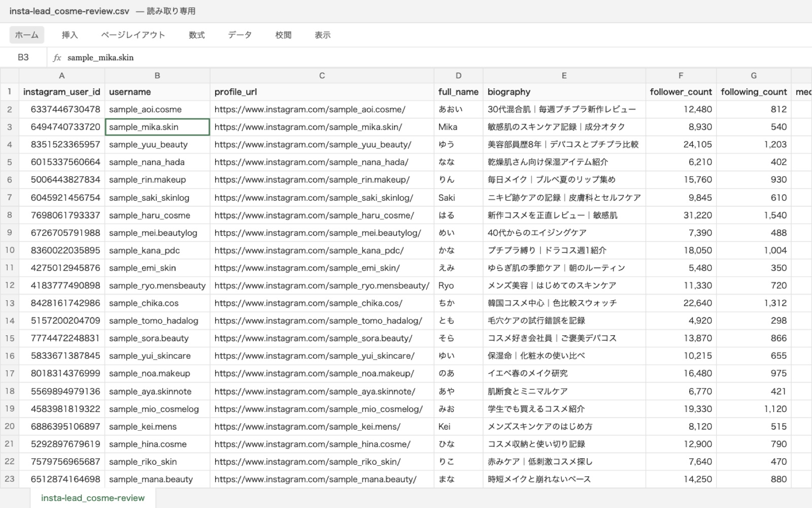812x508 pixels.
Task: Click the select-all corner of the grid
Action: pyautogui.click(x=10, y=76)
